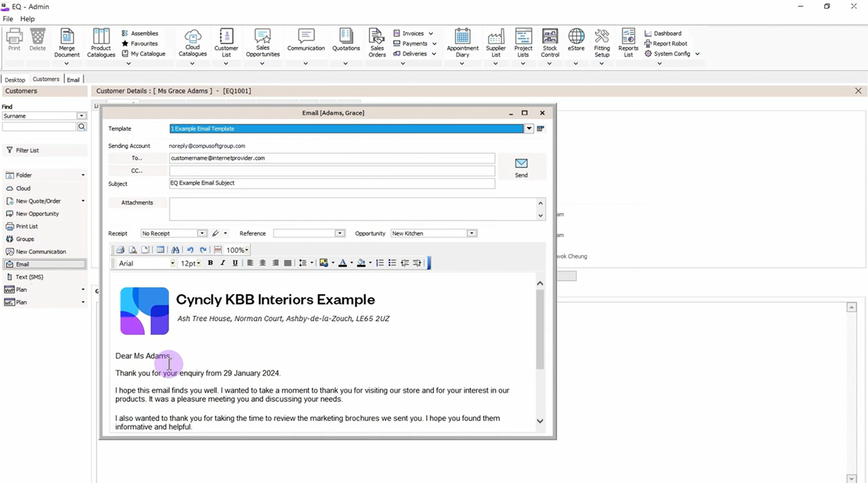
Task: Open the Reference dropdown
Action: pyautogui.click(x=340, y=233)
